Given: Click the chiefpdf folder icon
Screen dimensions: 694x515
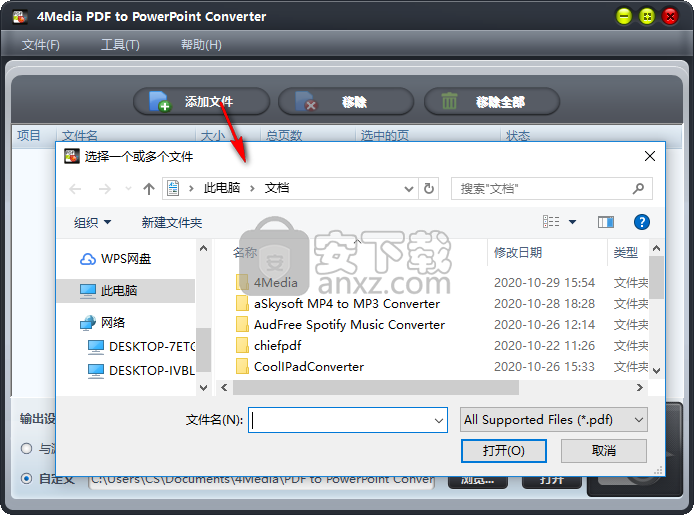Looking at the screenshot, I should coord(242,346).
